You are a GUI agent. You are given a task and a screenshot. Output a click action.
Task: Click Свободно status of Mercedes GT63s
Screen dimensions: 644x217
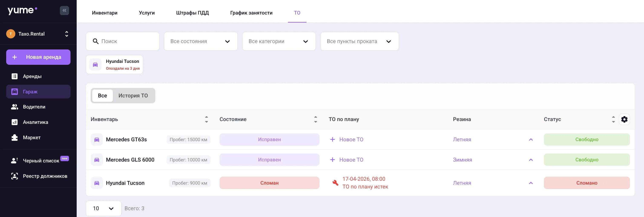[587, 140]
